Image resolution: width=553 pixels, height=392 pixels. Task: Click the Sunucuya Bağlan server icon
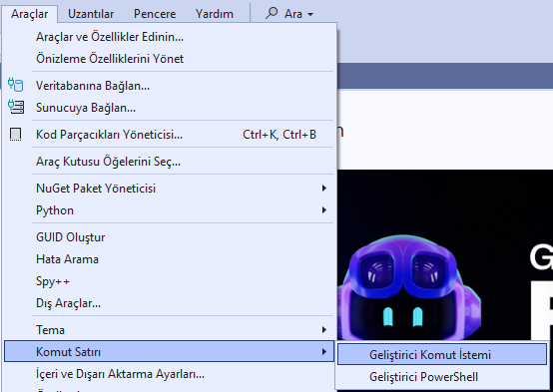coord(16,107)
